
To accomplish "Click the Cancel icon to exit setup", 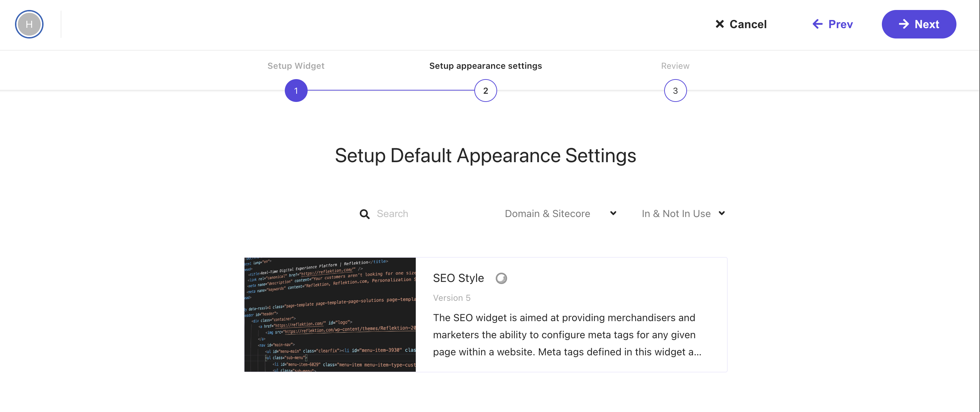I will coord(719,24).
